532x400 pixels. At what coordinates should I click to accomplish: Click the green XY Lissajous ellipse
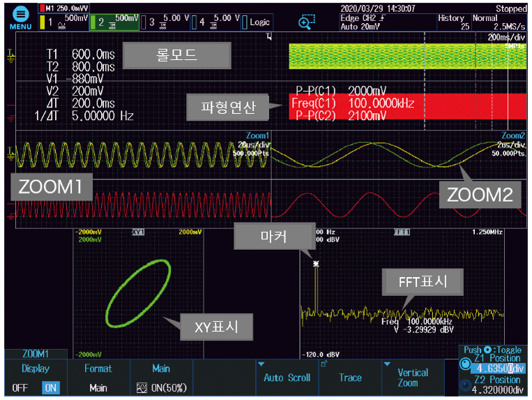(138, 294)
